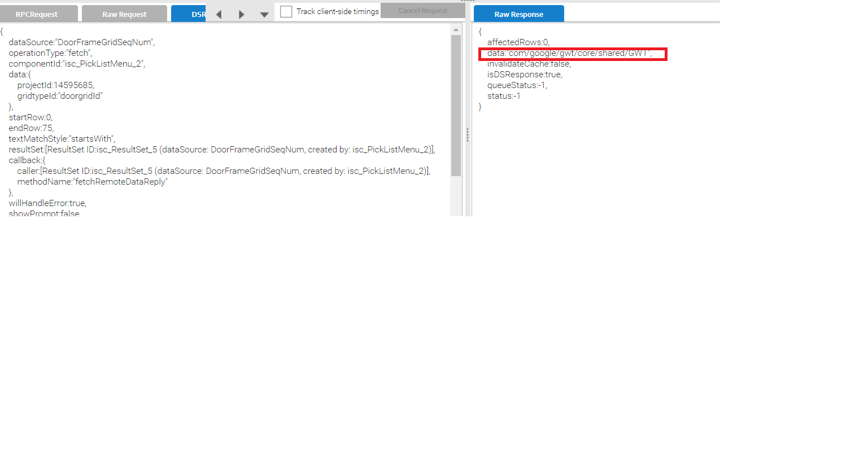Click the operationType "fetch" line
Screen dimensions: 868x472
50,53
